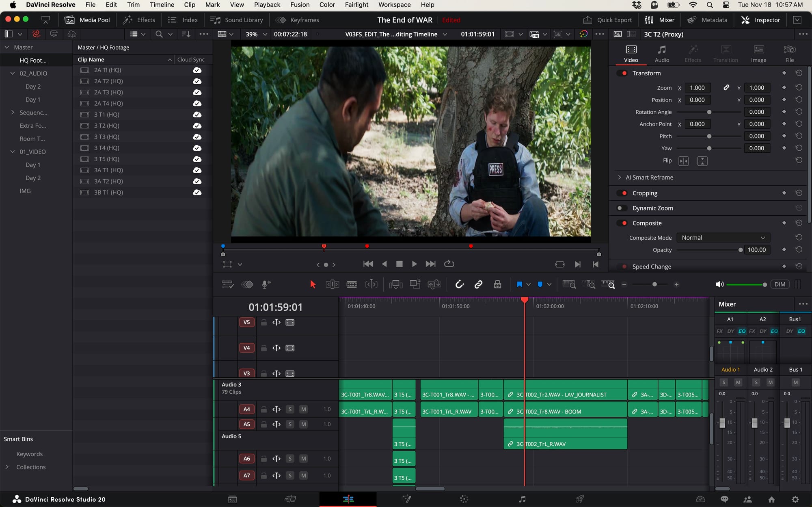
Task: Click the Quick Export button
Action: coord(607,20)
